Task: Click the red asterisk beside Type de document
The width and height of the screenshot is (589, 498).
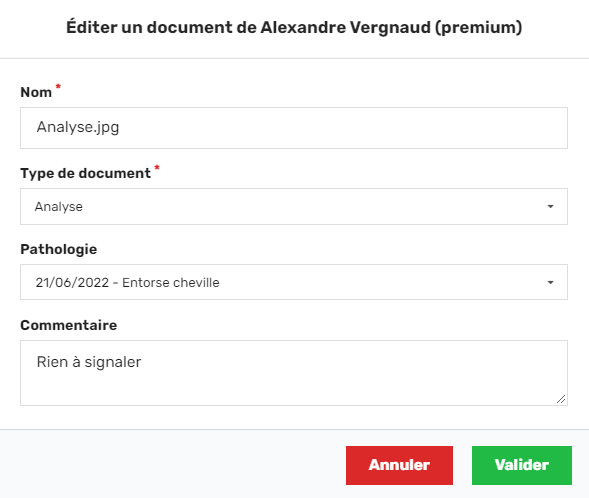Action: tap(157, 168)
